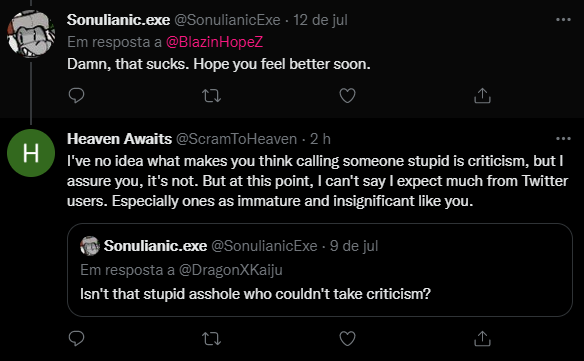584x361 pixels.
Task: Click the small avatar in quoted tweet
Action: pos(90,246)
